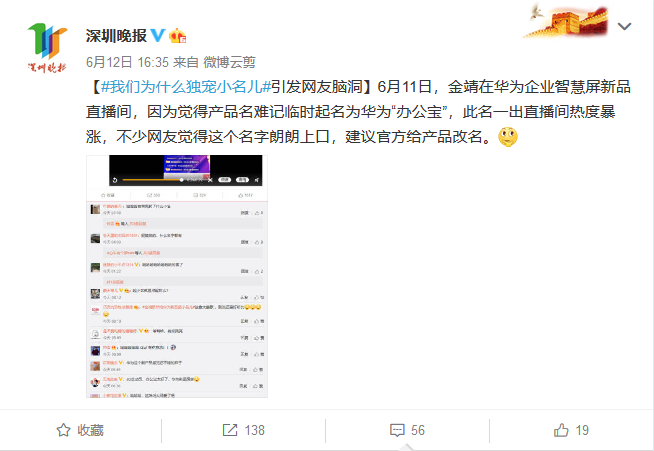Open comments via speech bubble icon
Image resolution: width=654 pixels, height=451 pixels.
click(397, 430)
